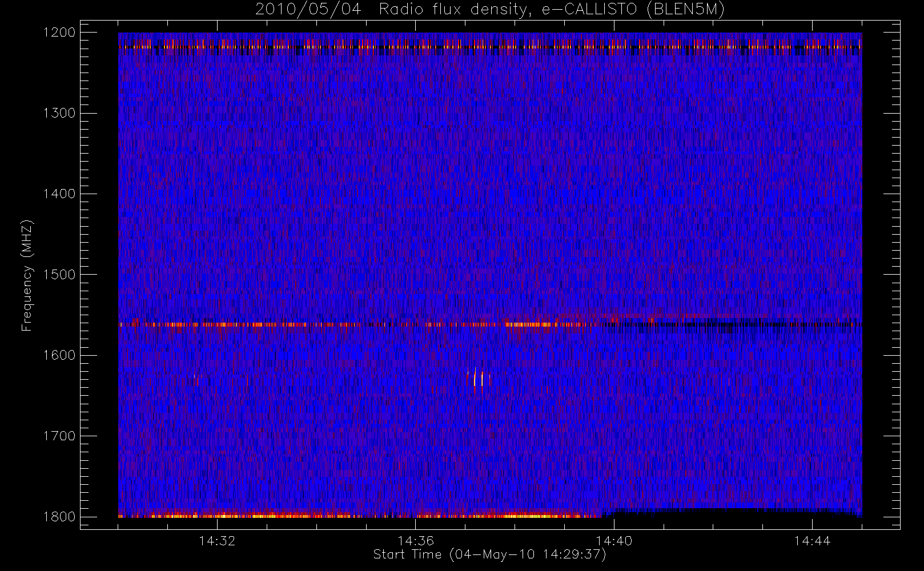The width and height of the screenshot is (924, 571).
Task: Click the Frequency (MHz) axis label
Action: click(26, 275)
